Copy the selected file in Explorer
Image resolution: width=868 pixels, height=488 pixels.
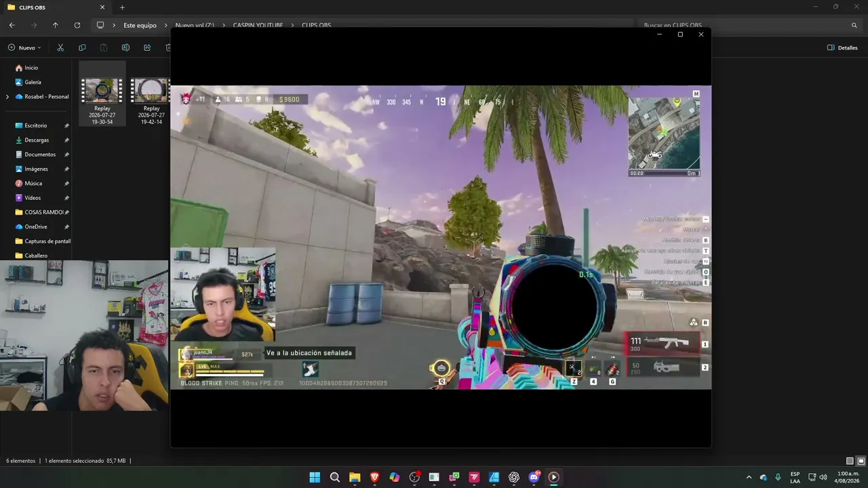(82, 47)
